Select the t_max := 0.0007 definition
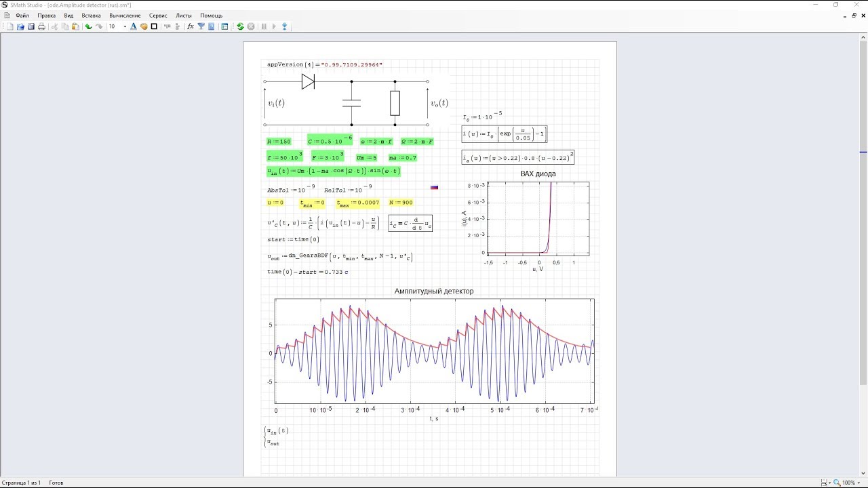This screenshot has height=488, width=868. tap(358, 203)
